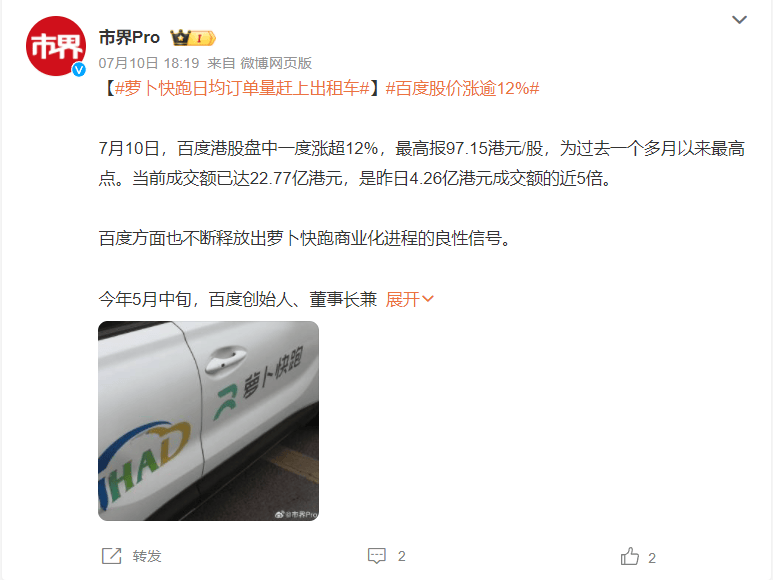773x580 pixels.
Task: Like the post with thumbs-up icon
Action: [x=630, y=556]
